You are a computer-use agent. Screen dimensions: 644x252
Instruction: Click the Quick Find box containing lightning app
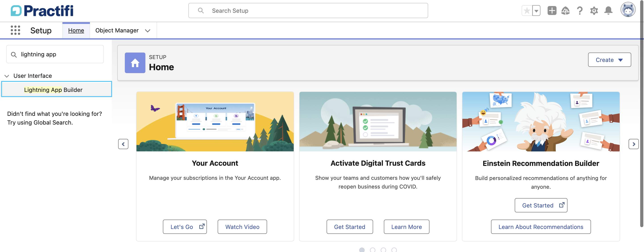pos(55,54)
